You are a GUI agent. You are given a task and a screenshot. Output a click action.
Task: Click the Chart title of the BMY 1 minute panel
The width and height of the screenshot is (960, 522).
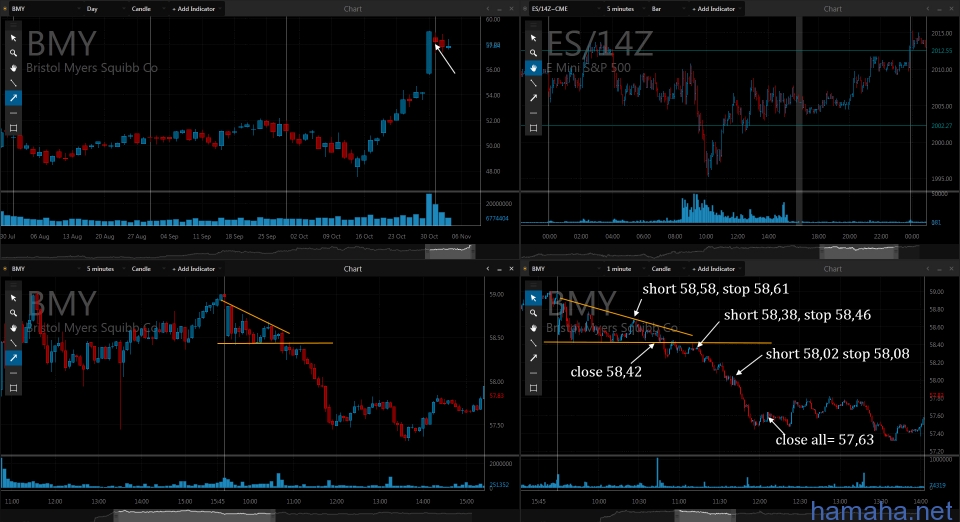click(833, 269)
